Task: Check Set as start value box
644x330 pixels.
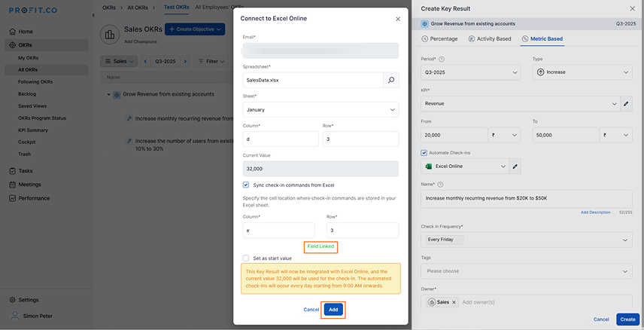Action: click(x=246, y=258)
